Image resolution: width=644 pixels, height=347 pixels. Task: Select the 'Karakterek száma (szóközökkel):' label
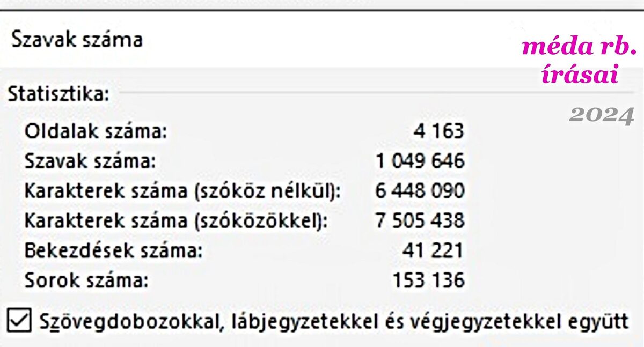point(175,220)
